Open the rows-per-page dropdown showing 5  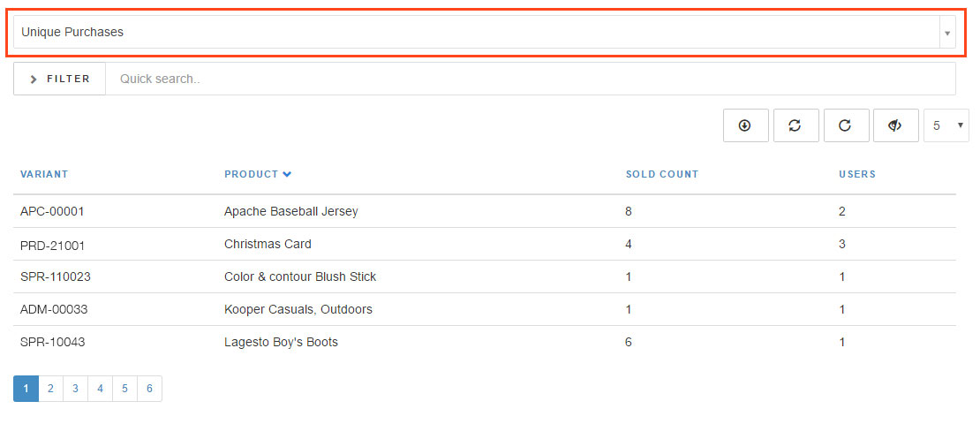pyautogui.click(x=946, y=125)
